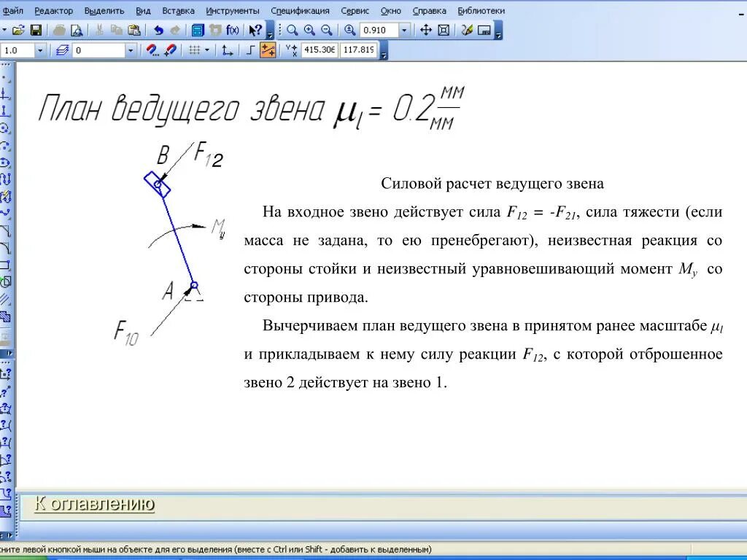Expand the view scale 0.910 dropdown
The width and height of the screenshot is (747, 560).
click(404, 31)
